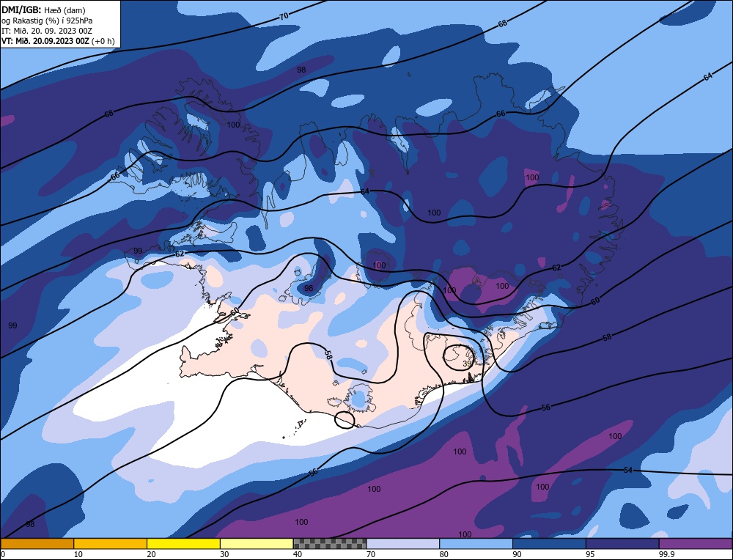Click the amber 10-20 legend swatch
Image resolution: width=733 pixels, height=560 pixels.
click(x=111, y=544)
